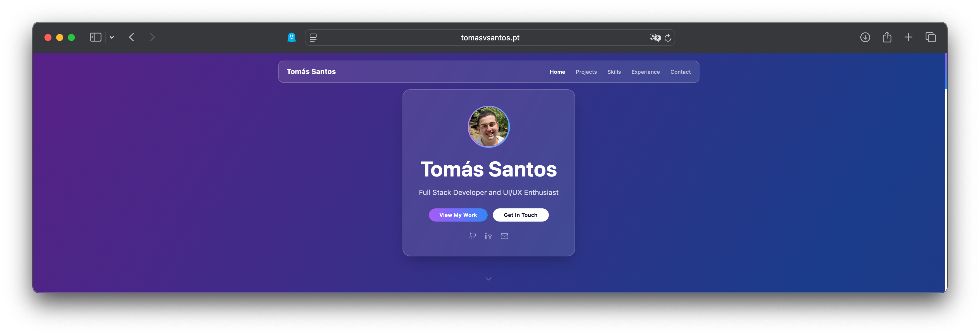Click the Ghostery ghost extension icon
Image resolution: width=980 pixels, height=336 pixels.
[291, 37]
